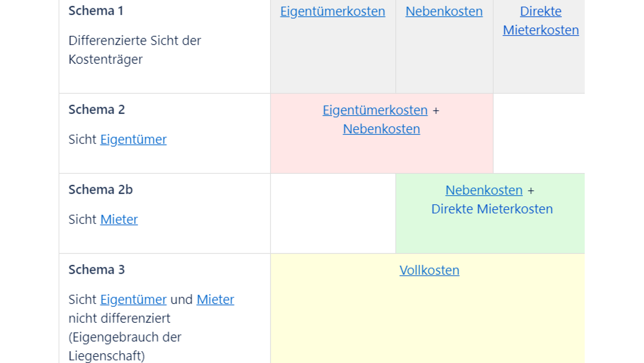The height and width of the screenshot is (363, 644).
Task: Click text Differenzierte Sicht der Kostenträger
Action: click(135, 50)
